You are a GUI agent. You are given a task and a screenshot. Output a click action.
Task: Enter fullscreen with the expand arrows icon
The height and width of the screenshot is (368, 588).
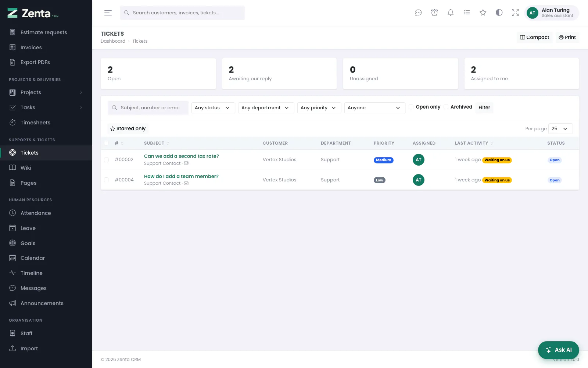[x=515, y=13]
